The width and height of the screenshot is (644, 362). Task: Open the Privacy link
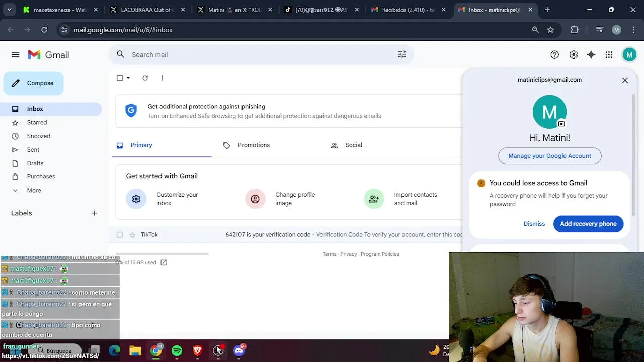348,254
